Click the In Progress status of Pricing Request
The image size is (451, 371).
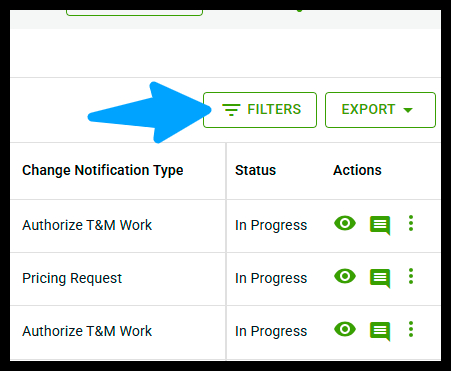[271, 278]
